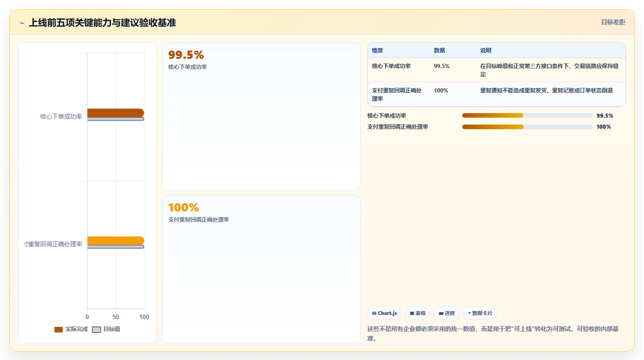Click the icon inside 进度 chip
644x360 pixels.
(x=441, y=313)
